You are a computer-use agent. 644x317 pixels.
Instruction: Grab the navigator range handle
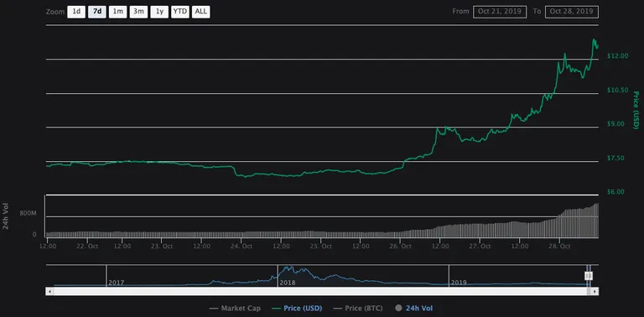(x=589, y=276)
